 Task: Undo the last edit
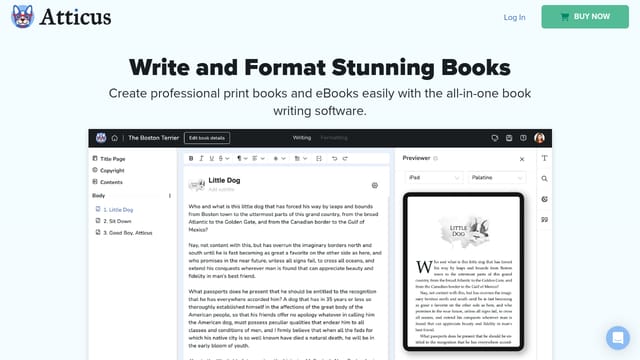point(334,158)
